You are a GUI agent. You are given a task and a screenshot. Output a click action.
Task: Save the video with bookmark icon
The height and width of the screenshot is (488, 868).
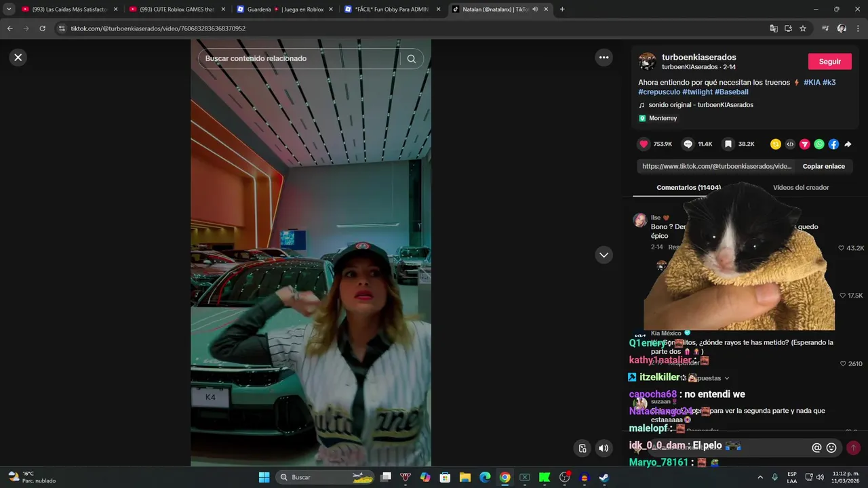(728, 144)
